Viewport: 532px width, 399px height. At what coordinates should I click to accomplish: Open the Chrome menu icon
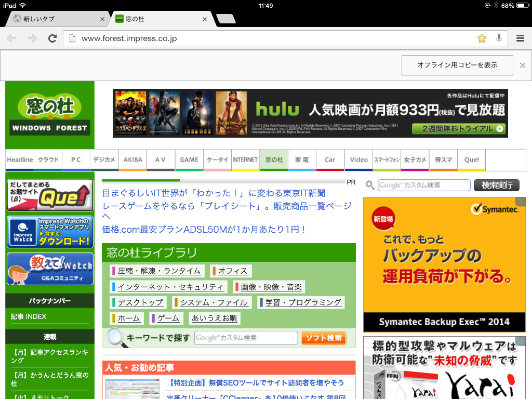[519, 38]
